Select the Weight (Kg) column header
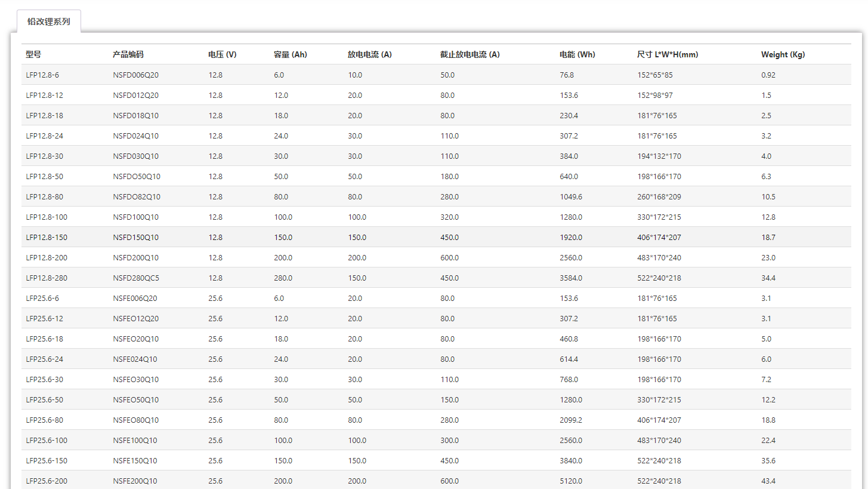 point(783,54)
